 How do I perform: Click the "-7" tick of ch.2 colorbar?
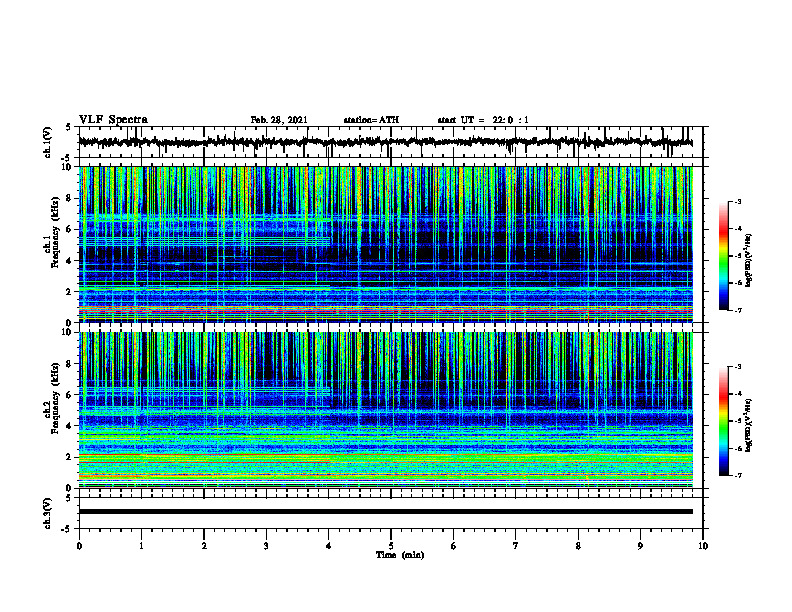pos(738,476)
